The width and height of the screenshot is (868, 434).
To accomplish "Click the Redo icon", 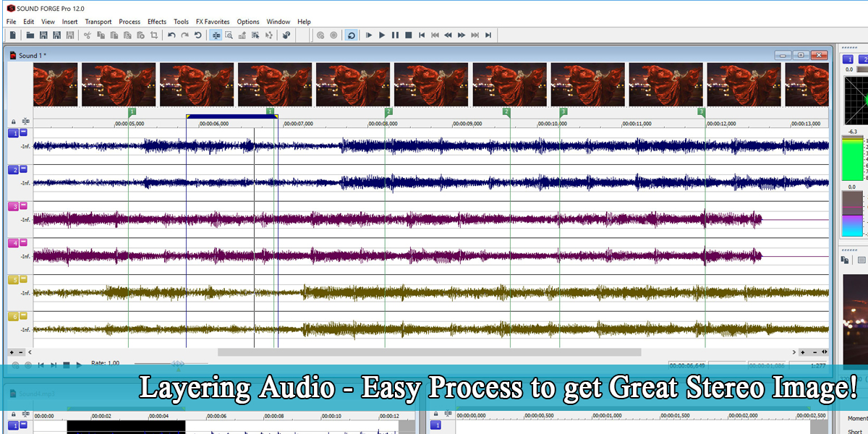I will [184, 35].
